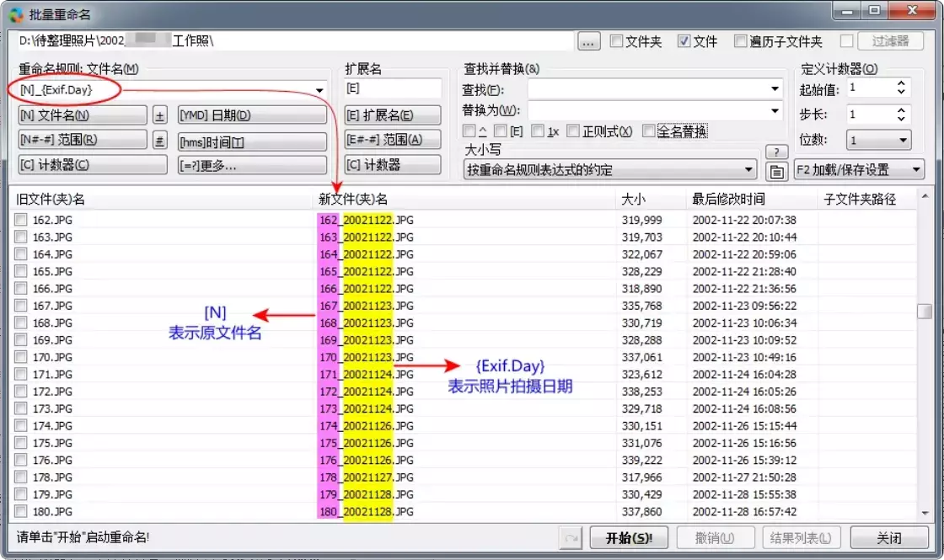The width and height of the screenshot is (944, 560).
Task: Enable the 遍历子文件夹 checkbox
Action: [741, 40]
